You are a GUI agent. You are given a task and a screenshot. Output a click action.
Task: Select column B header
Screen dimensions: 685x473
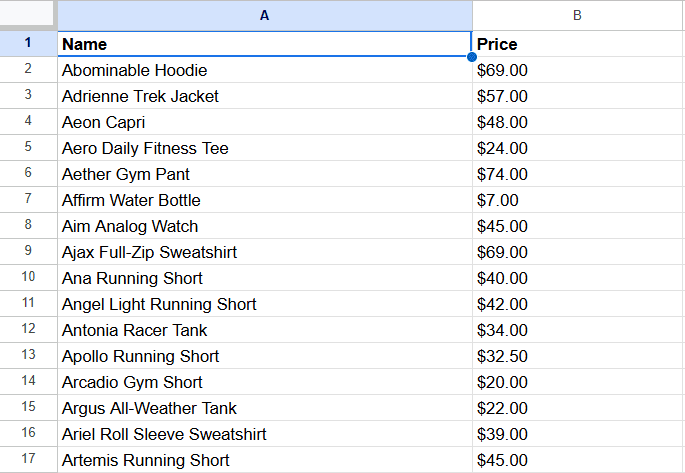coord(578,15)
